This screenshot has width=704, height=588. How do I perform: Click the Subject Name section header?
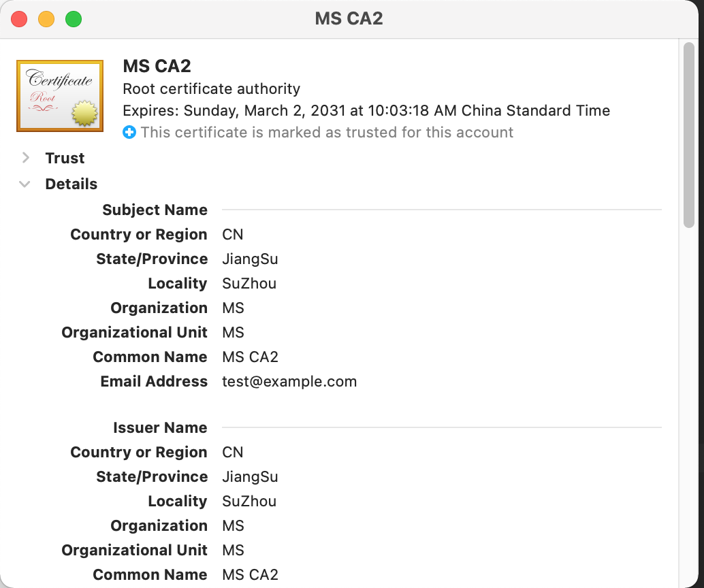pos(155,210)
